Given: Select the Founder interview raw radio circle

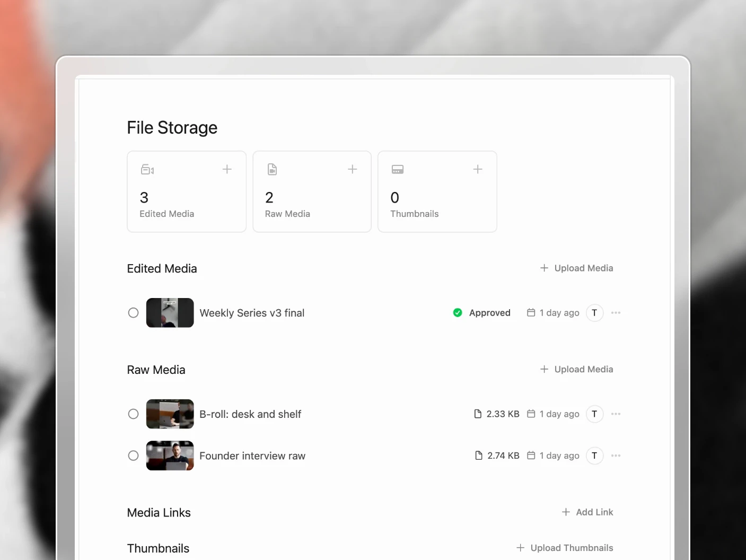Looking at the screenshot, I should 134,456.
